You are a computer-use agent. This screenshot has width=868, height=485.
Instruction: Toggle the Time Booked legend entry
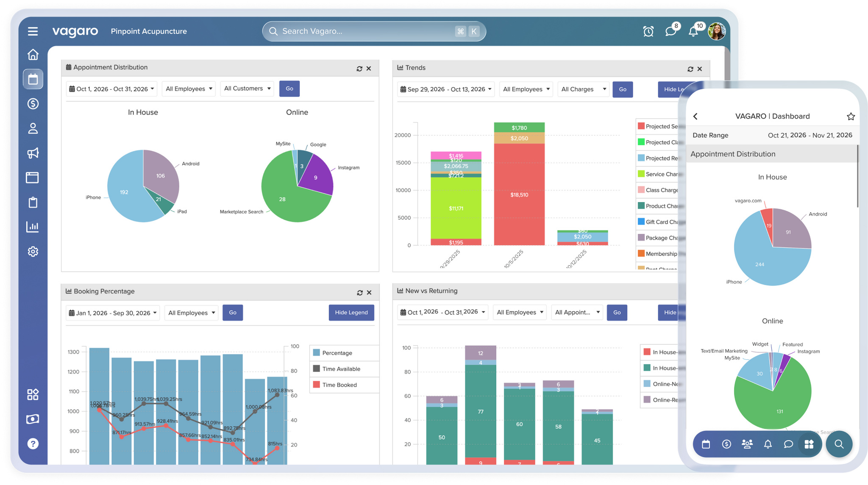point(339,385)
